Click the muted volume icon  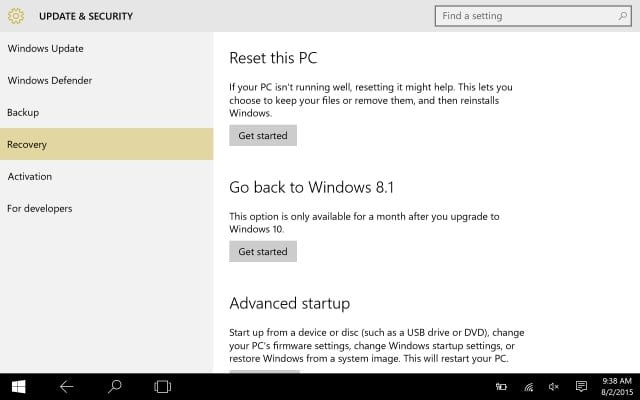(x=553, y=387)
